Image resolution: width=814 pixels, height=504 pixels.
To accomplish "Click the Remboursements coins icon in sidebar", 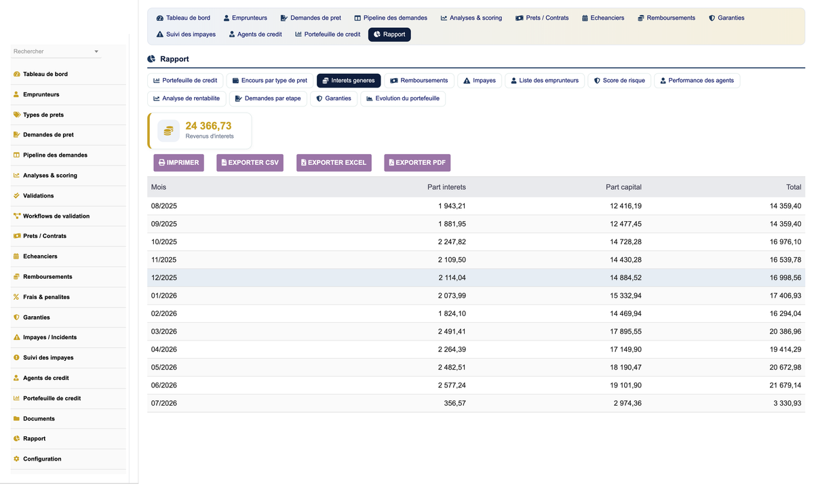I will click(x=16, y=277).
